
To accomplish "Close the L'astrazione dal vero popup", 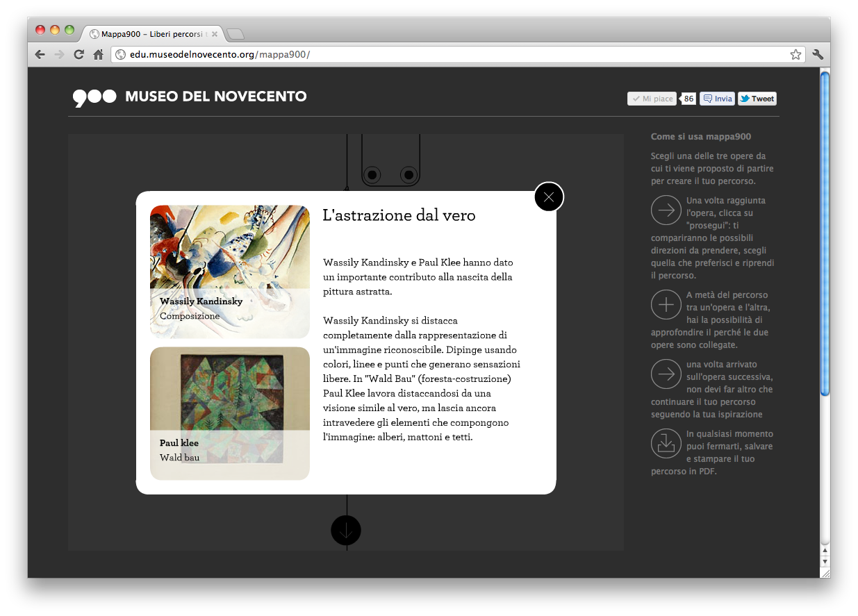I will 549,197.
